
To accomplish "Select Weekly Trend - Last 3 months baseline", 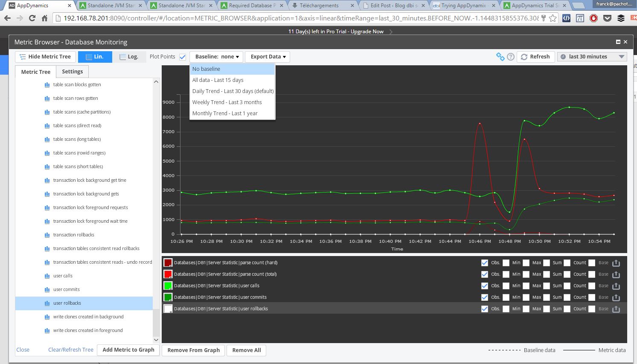I will coord(227,102).
